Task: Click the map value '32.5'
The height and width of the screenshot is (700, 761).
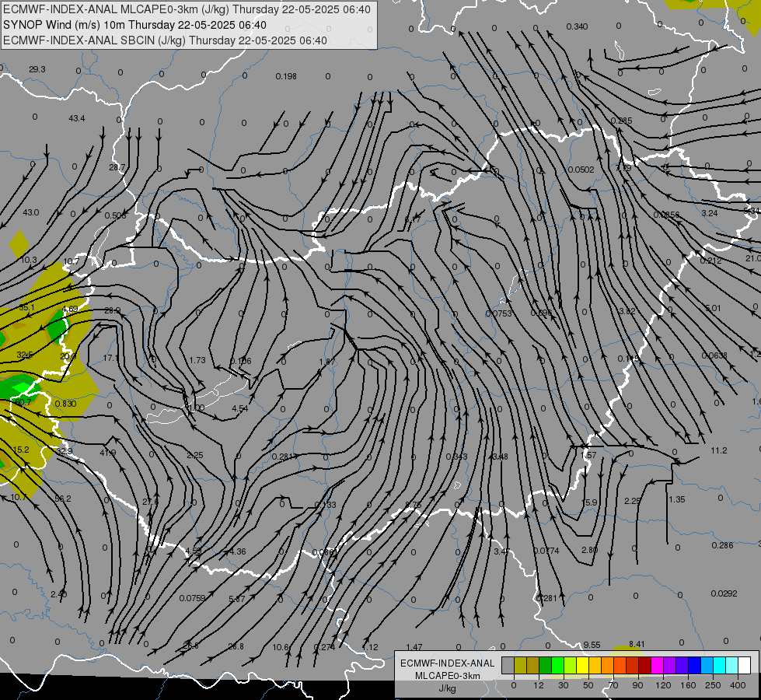Action: tap(25, 355)
